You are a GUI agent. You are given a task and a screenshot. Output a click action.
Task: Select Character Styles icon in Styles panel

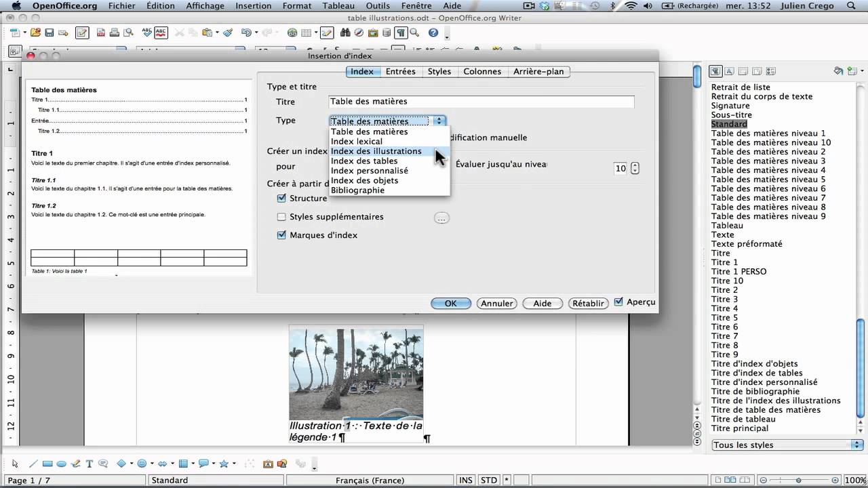(729, 71)
